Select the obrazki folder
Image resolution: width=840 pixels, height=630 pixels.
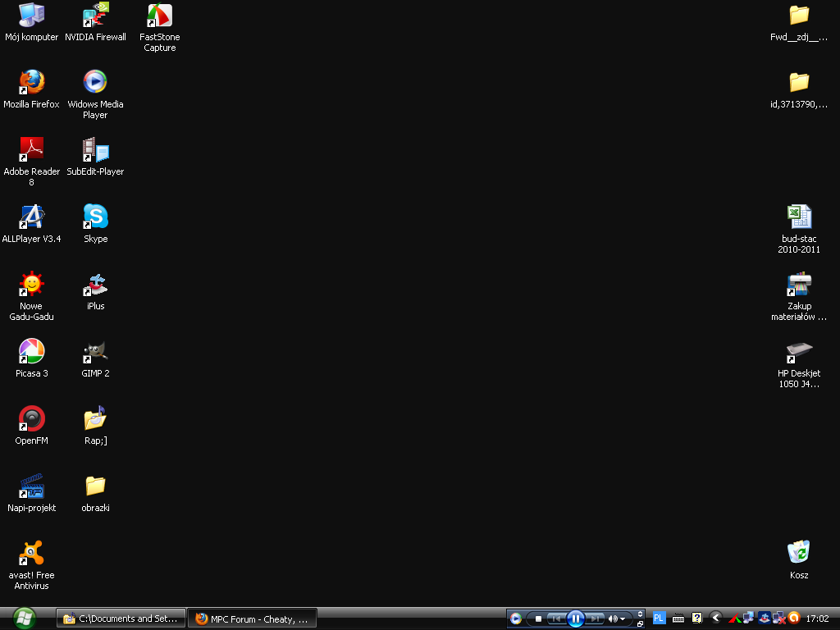pyautogui.click(x=95, y=493)
